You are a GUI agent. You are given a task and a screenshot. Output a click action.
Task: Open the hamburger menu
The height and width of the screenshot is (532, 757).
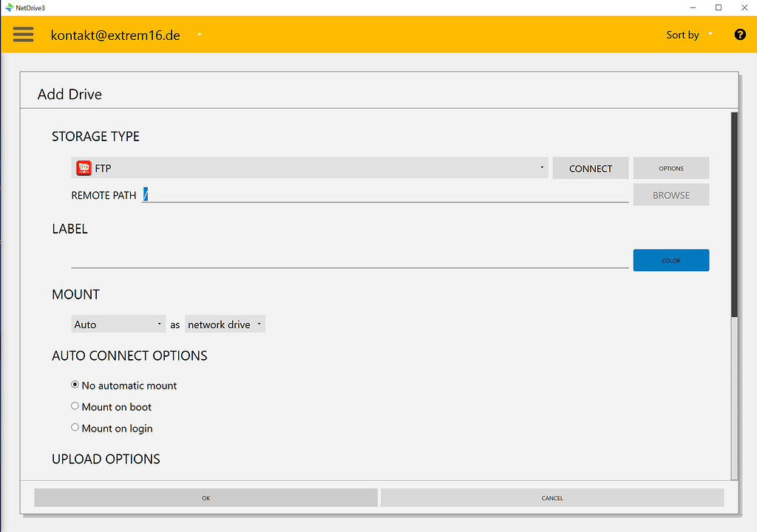[x=23, y=34]
